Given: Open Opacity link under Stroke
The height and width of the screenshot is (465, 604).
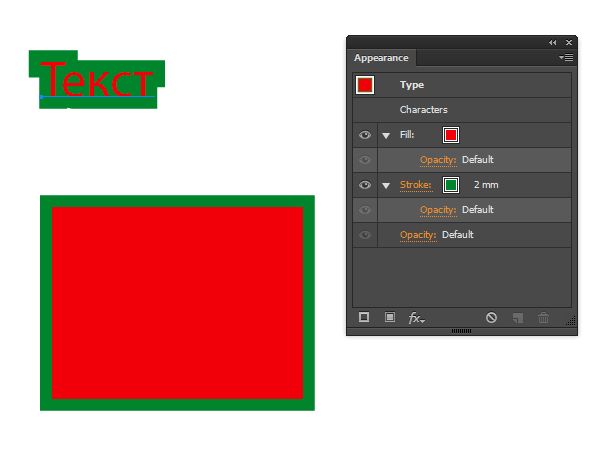Looking at the screenshot, I should pyautogui.click(x=438, y=210).
